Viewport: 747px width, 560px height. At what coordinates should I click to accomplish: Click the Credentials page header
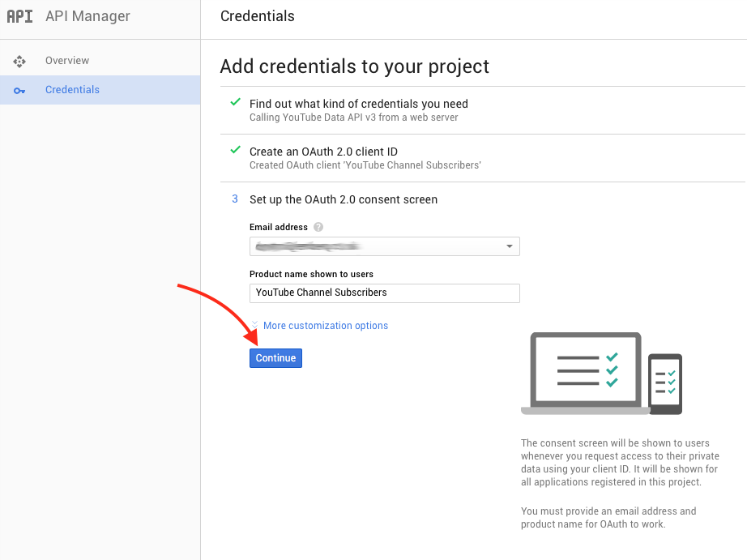pyautogui.click(x=258, y=16)
